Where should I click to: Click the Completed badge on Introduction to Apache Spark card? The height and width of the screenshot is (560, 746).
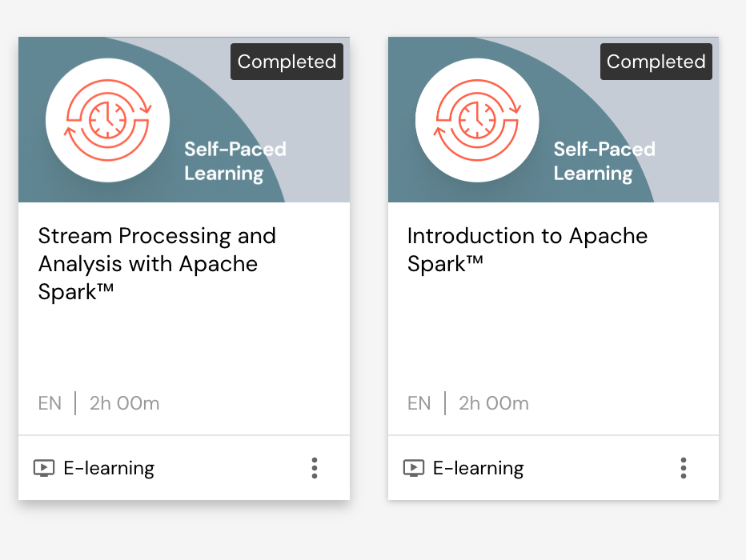(656, 62)
